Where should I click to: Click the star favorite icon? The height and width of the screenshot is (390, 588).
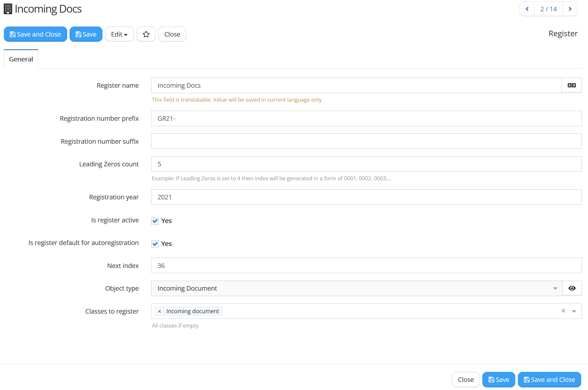[146, 34]
